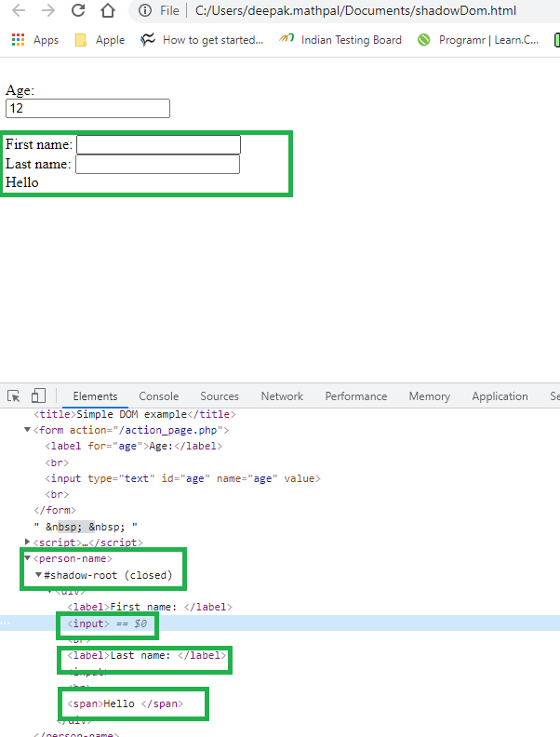The width and height of the screenshot is (560, 737).
Task: Open the Memory tab
Action: point(430,396)
